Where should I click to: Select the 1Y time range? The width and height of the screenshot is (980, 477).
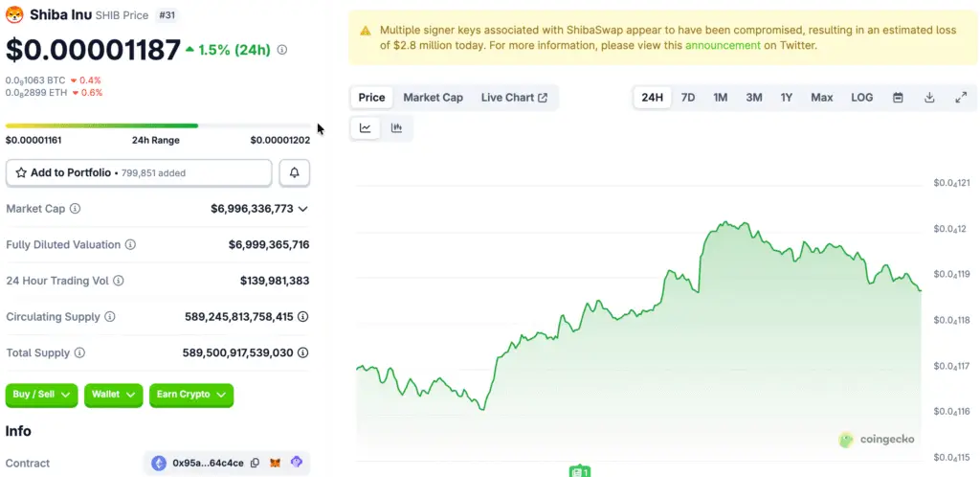tap(787, 98)
